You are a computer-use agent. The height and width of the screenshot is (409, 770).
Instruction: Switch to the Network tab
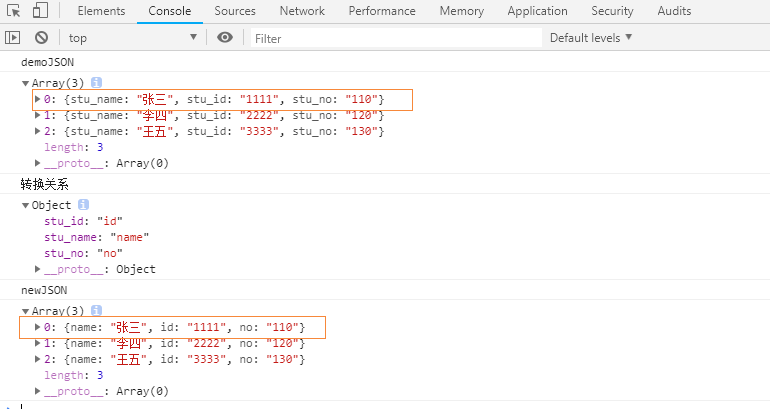(302, 11)
